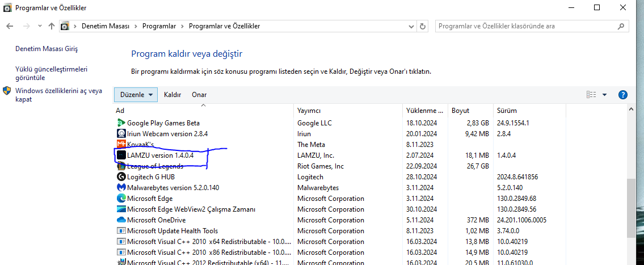Click the vertical scrollbar thumb

631,208
